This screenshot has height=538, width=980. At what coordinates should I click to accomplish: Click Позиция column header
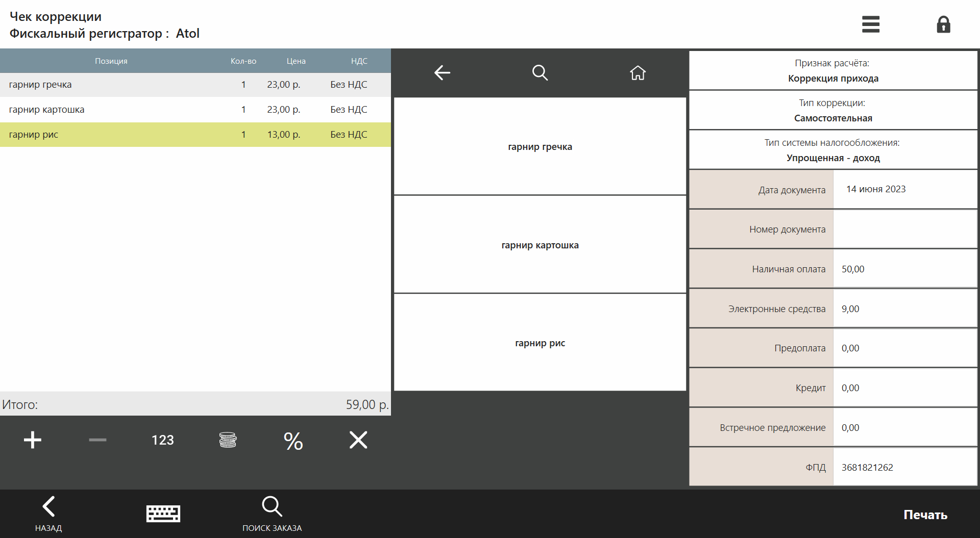pyautogui.click(x=111, y=61)
